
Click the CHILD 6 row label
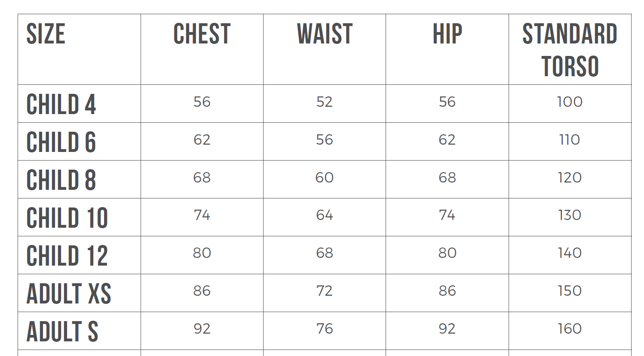tap(61, 142)
